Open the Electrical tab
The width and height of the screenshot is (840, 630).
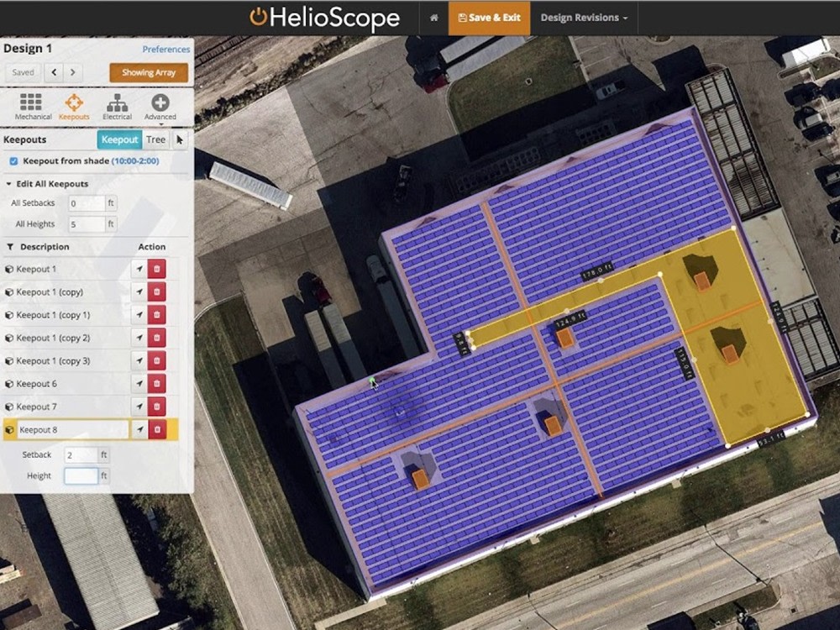point(117,107)
